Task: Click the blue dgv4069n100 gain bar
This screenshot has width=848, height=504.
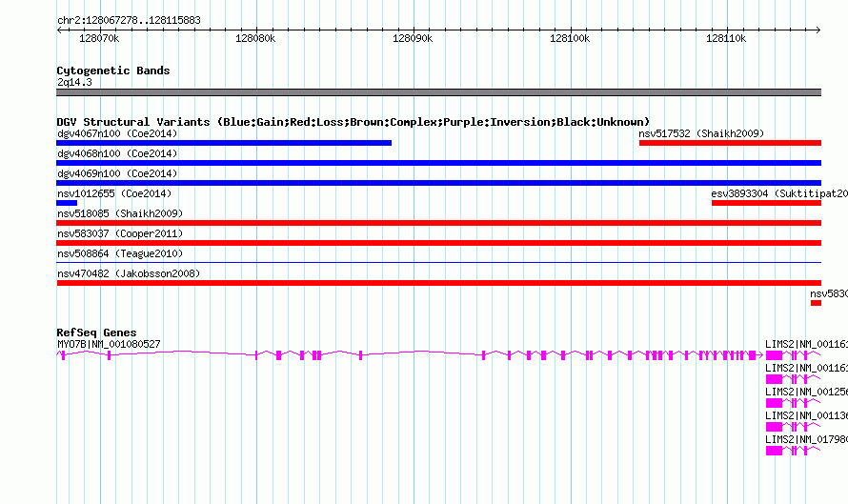Action: pyautogui.click(x=438, y=183)
